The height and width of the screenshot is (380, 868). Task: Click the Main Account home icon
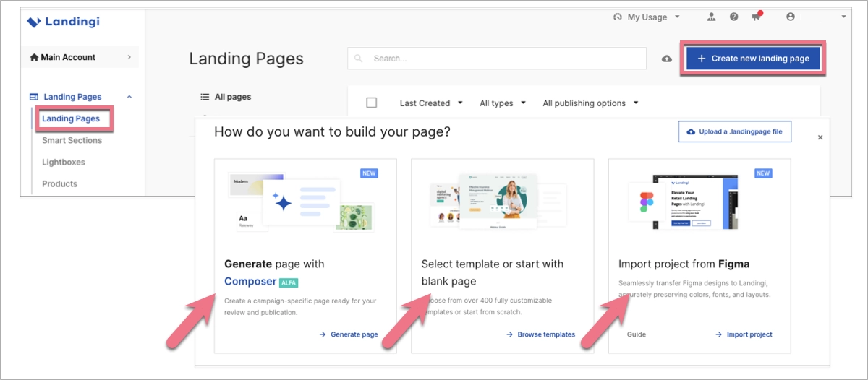click(34, 57)
